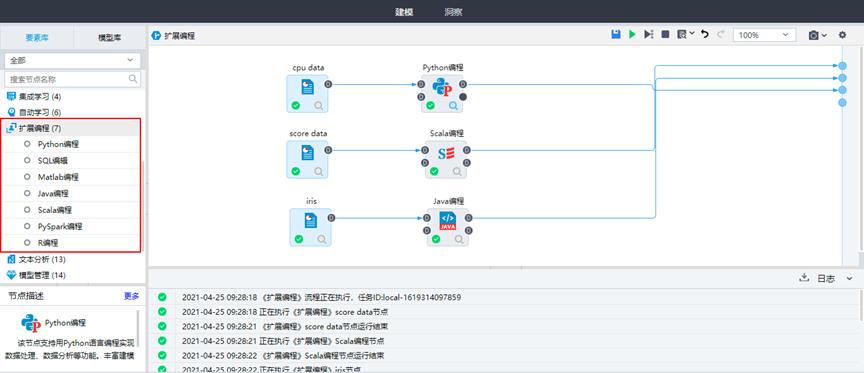
Task: Take a canvas snapshot with the camera icon
Action: pyautogui.click(x=813, y=35)
